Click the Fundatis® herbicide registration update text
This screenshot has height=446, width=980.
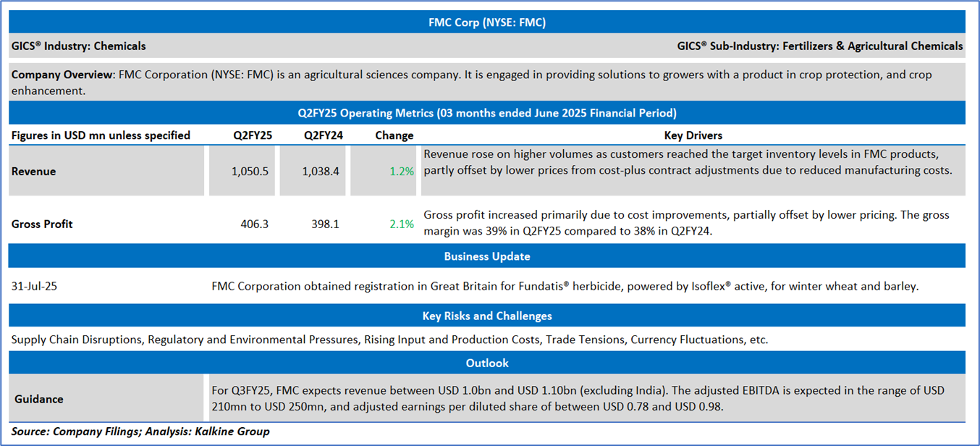coord(565,286)
